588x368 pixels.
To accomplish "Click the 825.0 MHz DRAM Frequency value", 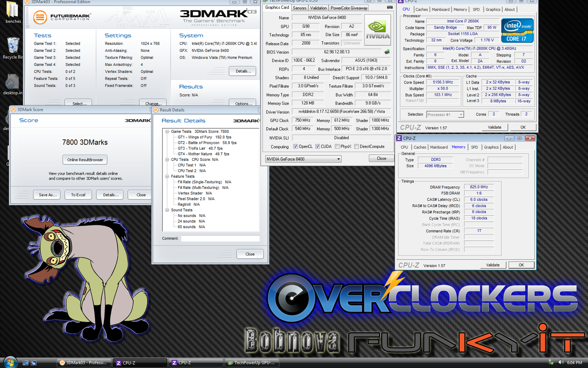I will (478, 187).
